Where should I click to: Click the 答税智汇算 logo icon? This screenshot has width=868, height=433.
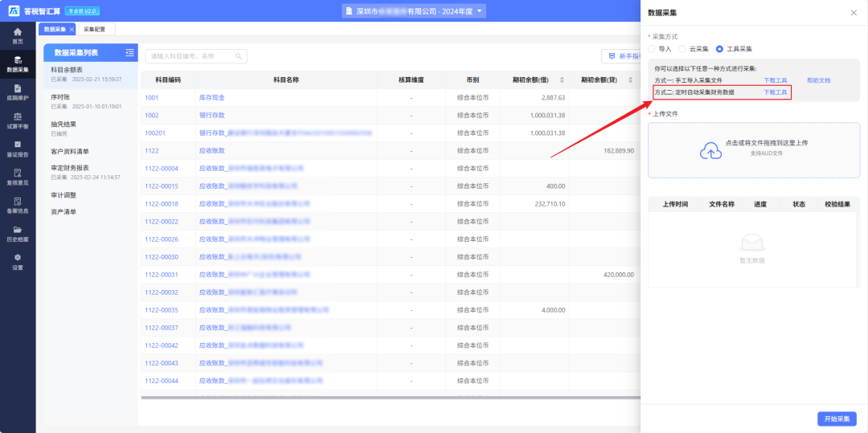click(x=14, y=11)
